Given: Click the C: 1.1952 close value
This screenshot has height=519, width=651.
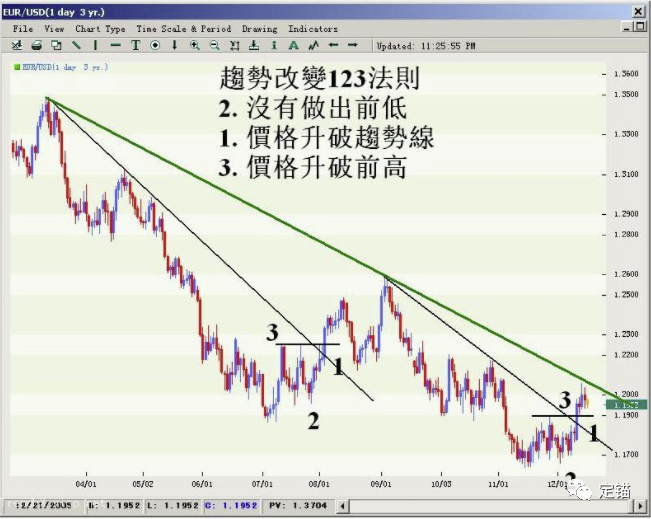Looking at the screenshot, I should click(x=231, y=505).
